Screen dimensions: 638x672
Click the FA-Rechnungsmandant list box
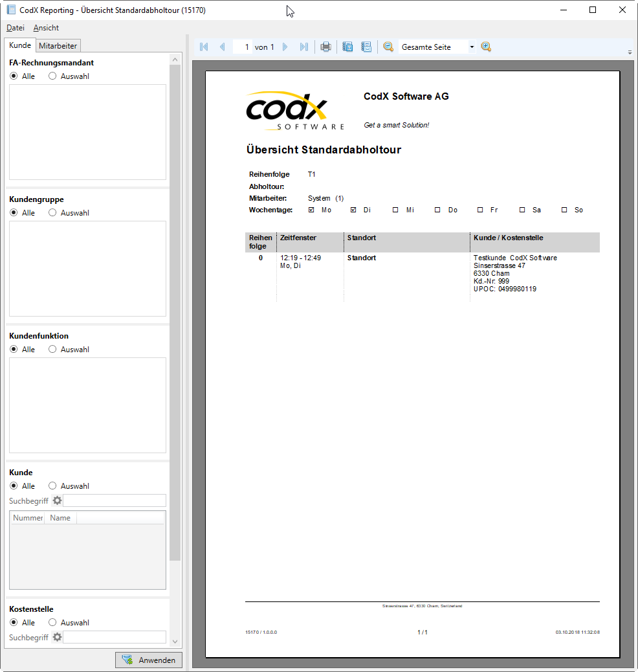point(87,132)
